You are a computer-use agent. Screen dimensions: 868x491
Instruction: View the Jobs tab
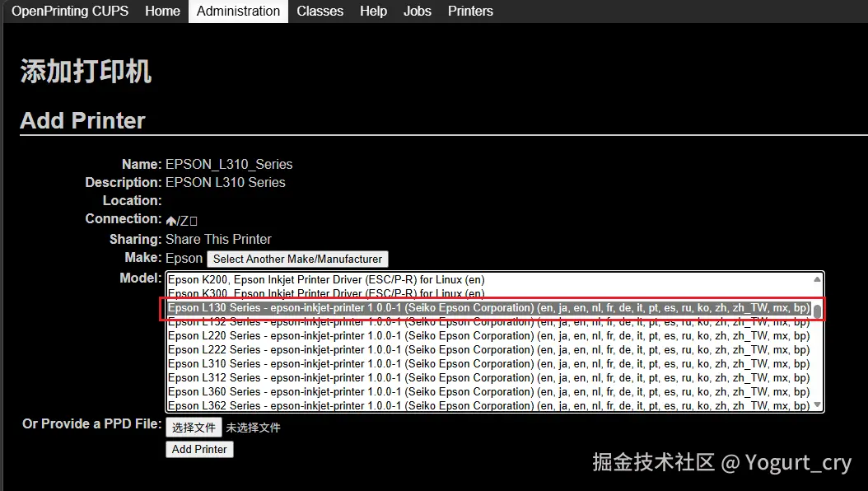[417, 11]
